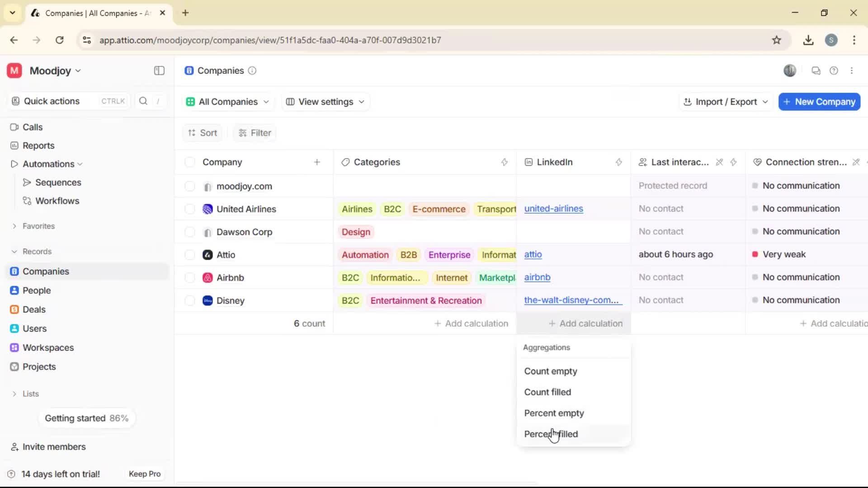Collapse the sidebar with panel toggle
The image size is (868, 488).
159,70
